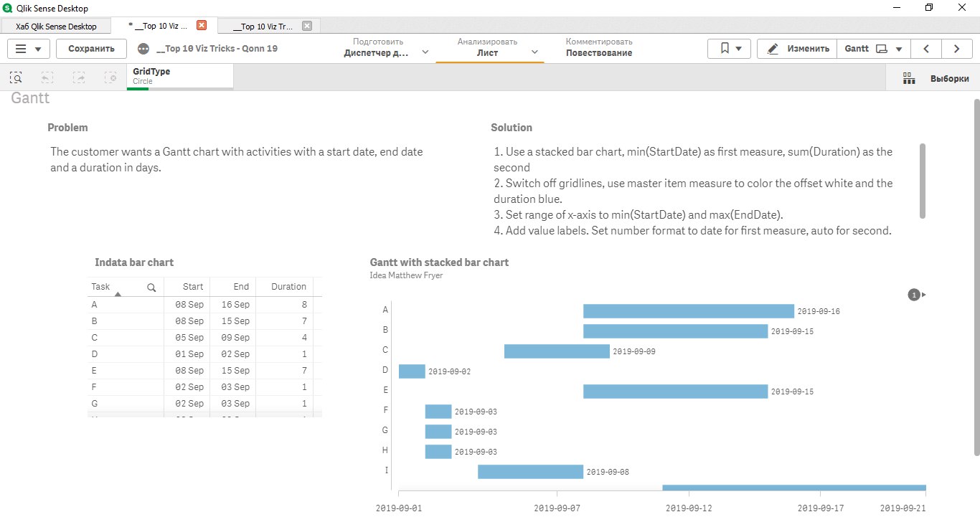Open the GridType Circle selection

click(x=180, y=77)
